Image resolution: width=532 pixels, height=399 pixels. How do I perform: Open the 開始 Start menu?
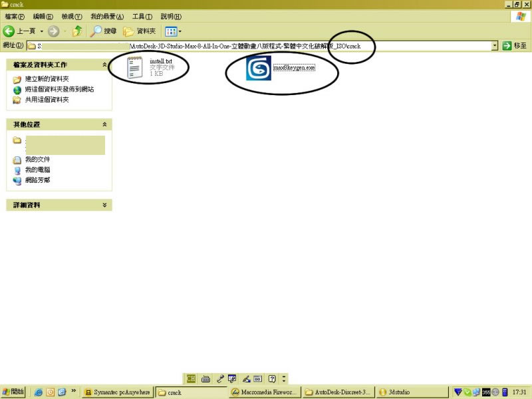[x=13, y=392]
